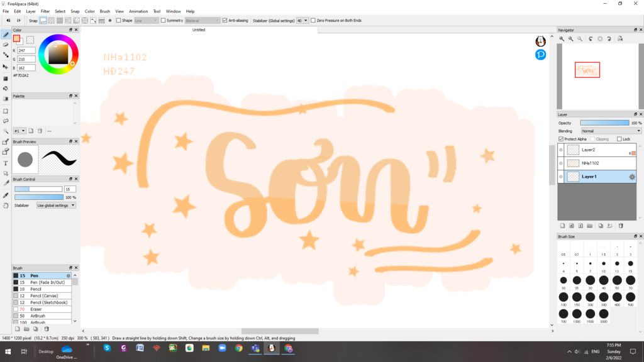Open the File menu
Screen dimensions: 644x362
[6, 11]
